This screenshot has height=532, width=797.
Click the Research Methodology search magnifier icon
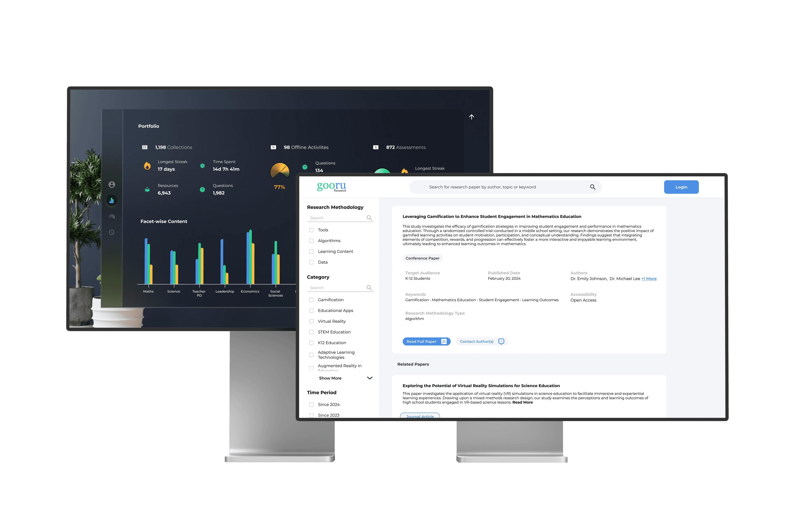pyautogui.click(x=369, y=218)
